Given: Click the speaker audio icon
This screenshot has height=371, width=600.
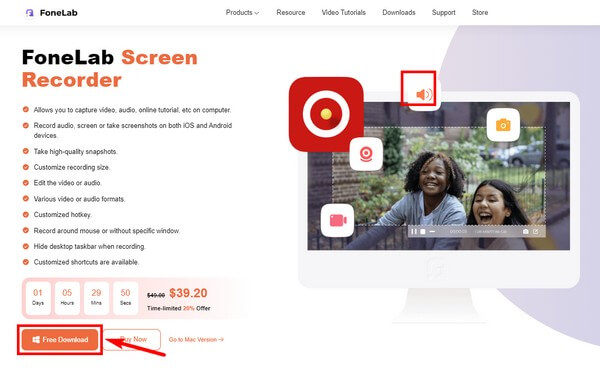Looking at the screenshot, I should click(x=424, y=94).
